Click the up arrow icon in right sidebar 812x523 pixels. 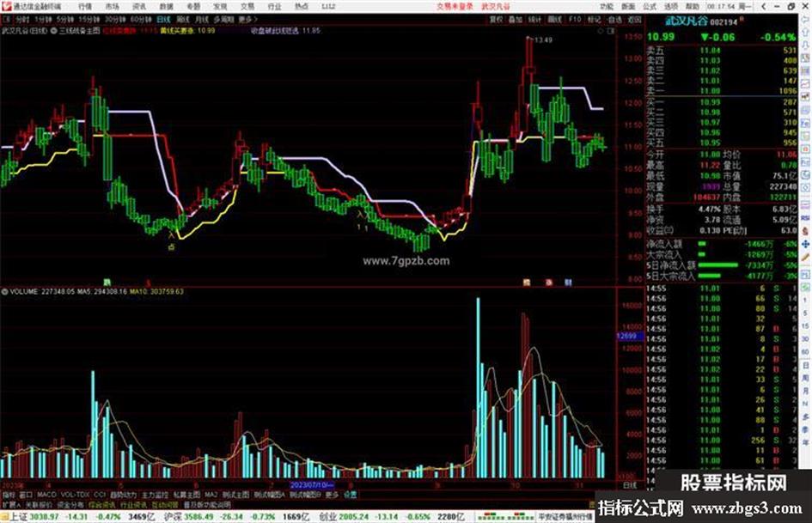point(806,33)
